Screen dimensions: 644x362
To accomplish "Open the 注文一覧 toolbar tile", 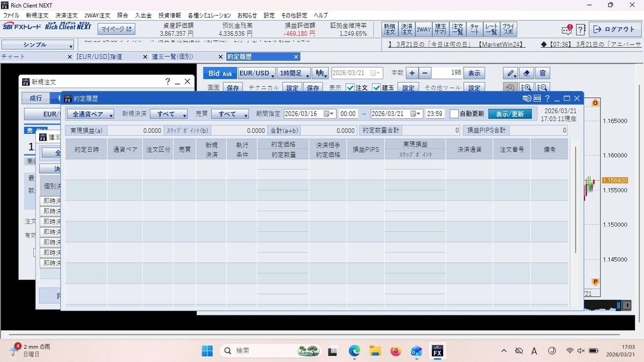I will click(x=457, y=29).
